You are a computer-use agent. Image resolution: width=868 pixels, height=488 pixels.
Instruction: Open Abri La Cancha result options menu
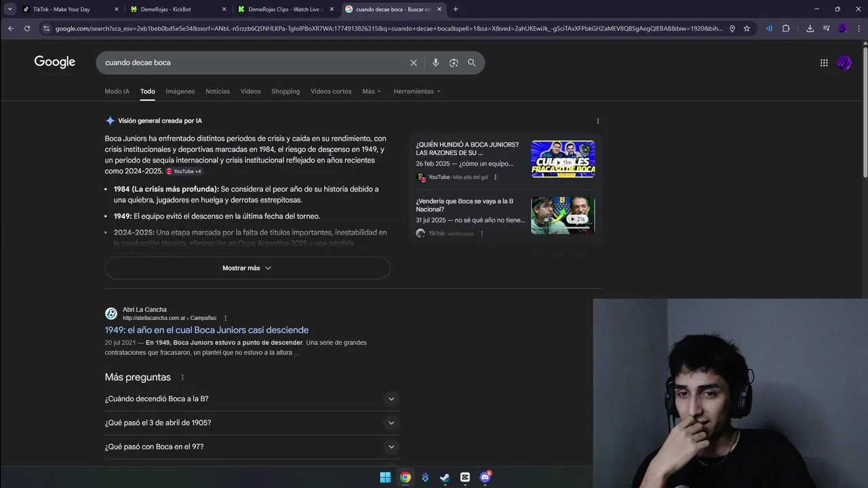click(x=226, y=318)
